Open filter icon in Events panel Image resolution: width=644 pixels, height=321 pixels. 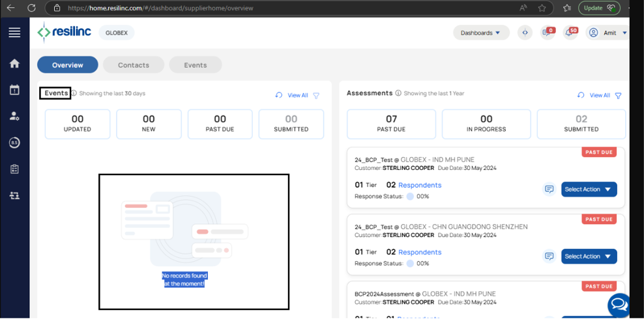coord(316,96)
